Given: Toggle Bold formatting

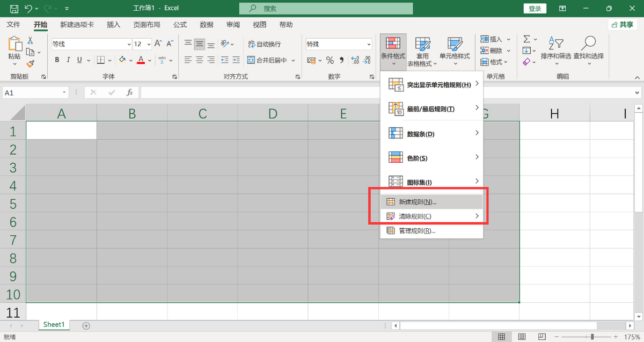Looking at the screenshot, I should 56,60.
